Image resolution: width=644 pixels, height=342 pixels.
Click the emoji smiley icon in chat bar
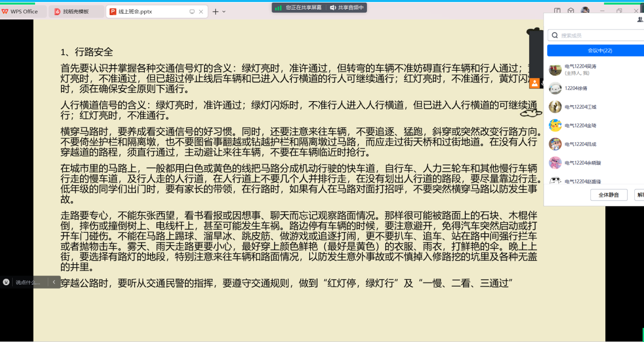(x=6, y=282)
